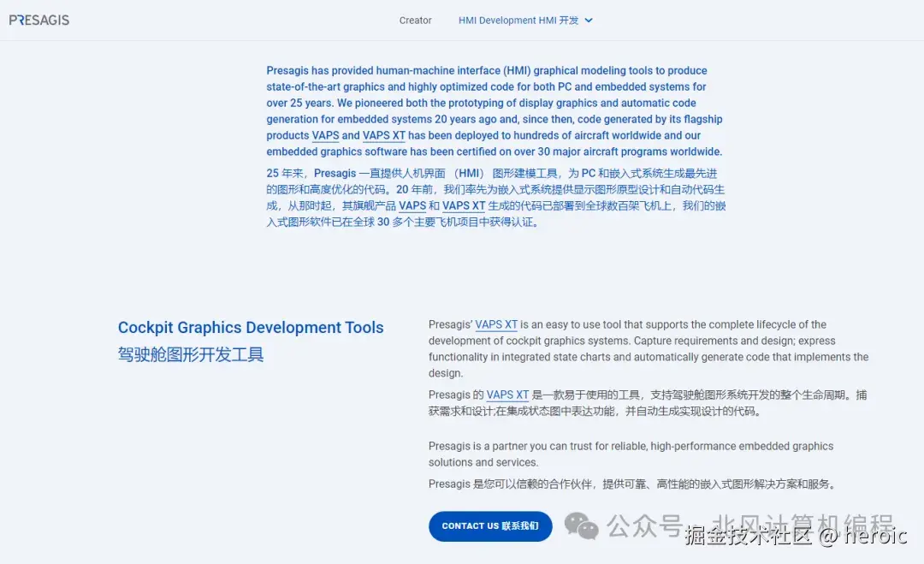This screenshot has width=924, height=564.
Task: Expand the chevron next to HMI 开发
Action: point(589,21)
